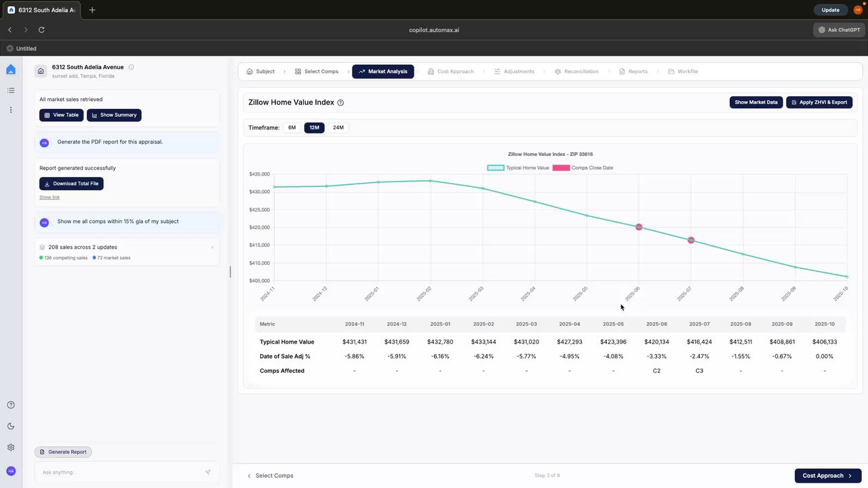Click Download Total File button
The width and height of the screenshot is (868, 488).
pyautogui.click(x=71, y=184)
